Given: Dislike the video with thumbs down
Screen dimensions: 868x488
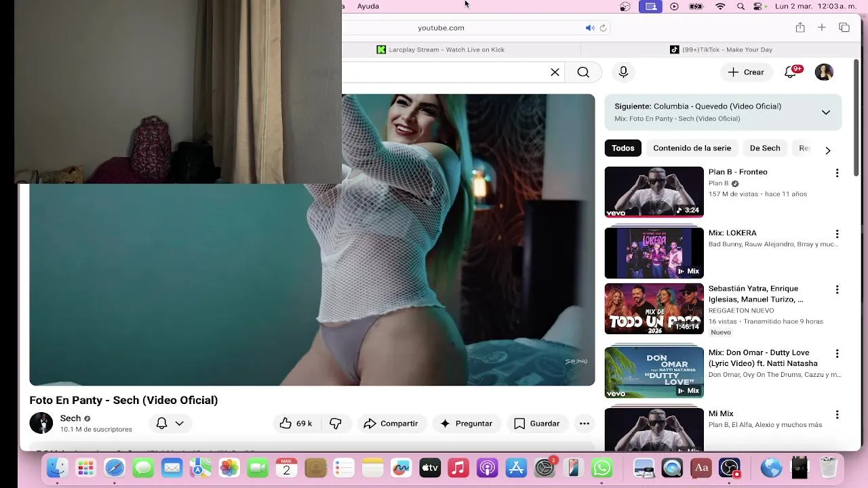Looking at the screenshot, I should [336, 423].
